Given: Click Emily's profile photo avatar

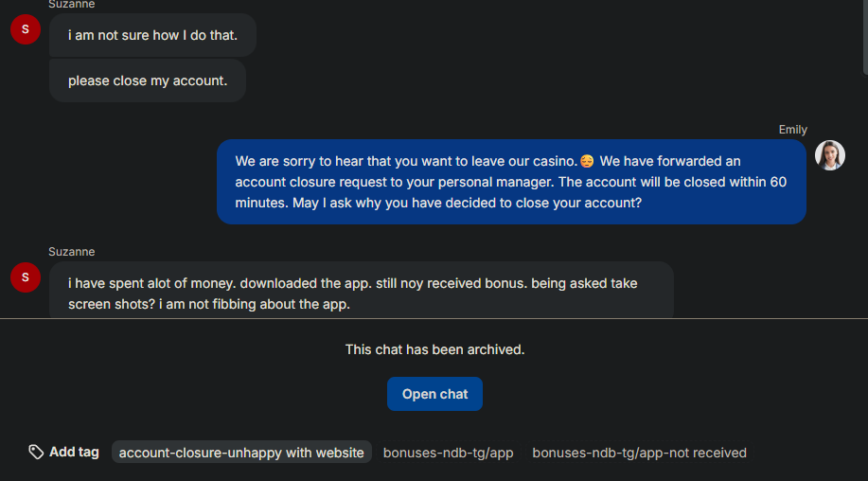Looking at the screenshot, I should click(830, 155).
